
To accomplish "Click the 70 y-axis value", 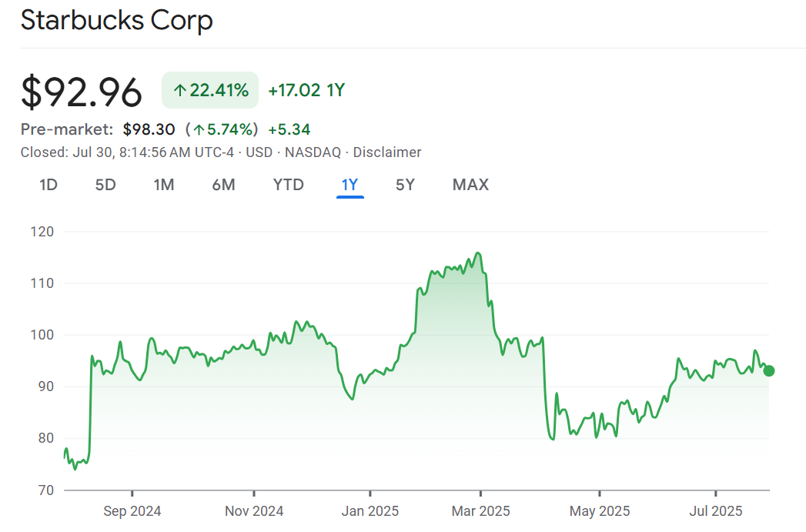I will (45, 490).
